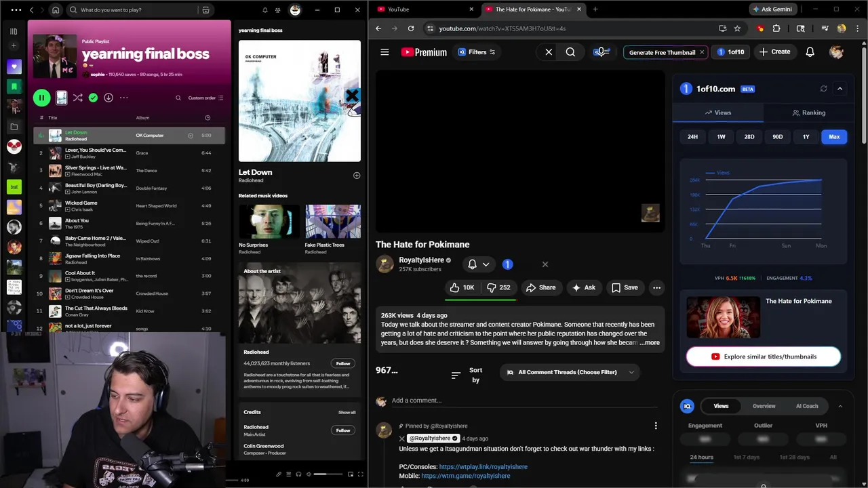Screen dimensions: 868x488
Task: Share the Pokimane video
Action: click(x=540, y=287)
